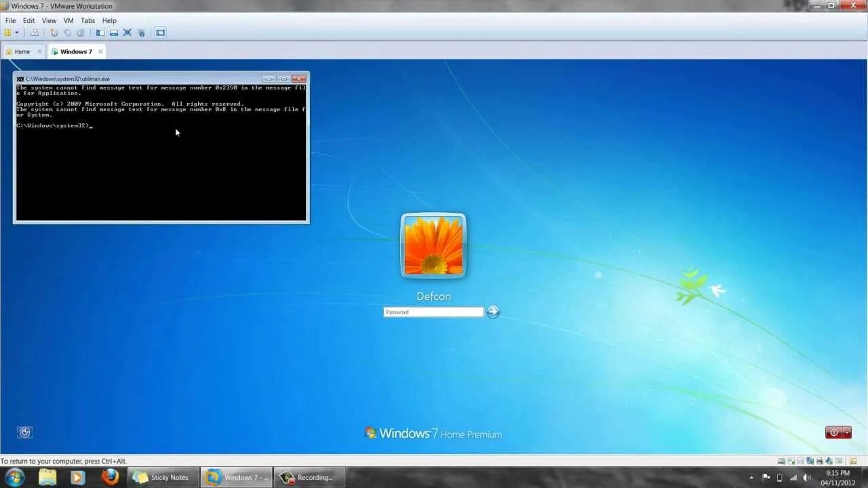Open the clock showing 9:15 PM
Image resolution: width=868 pixels, height=488 pixels.
(x=838, y=477)
